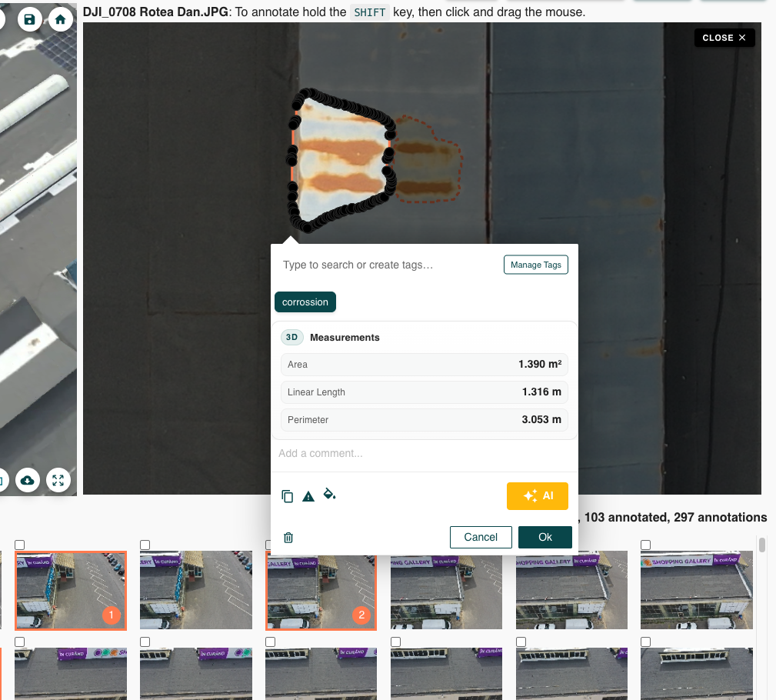
Task: Run the yellow AI sparkle button
Action: pos(538,496)
